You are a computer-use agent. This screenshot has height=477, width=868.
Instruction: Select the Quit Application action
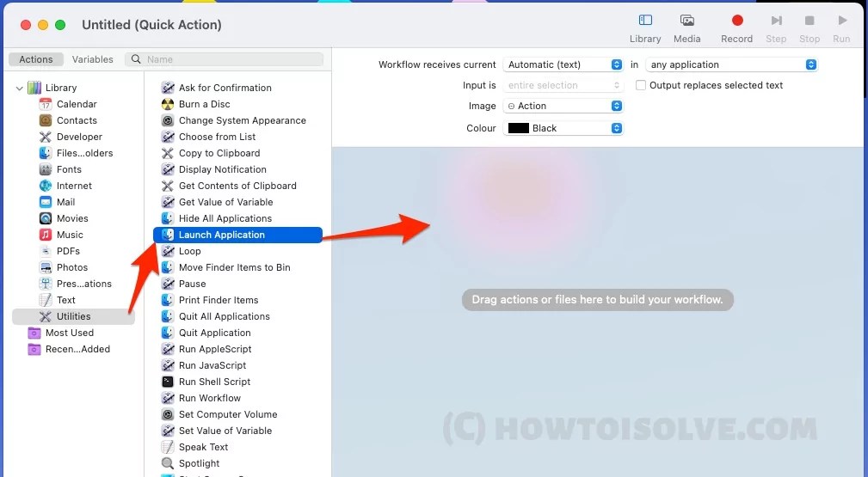[215, 333]
